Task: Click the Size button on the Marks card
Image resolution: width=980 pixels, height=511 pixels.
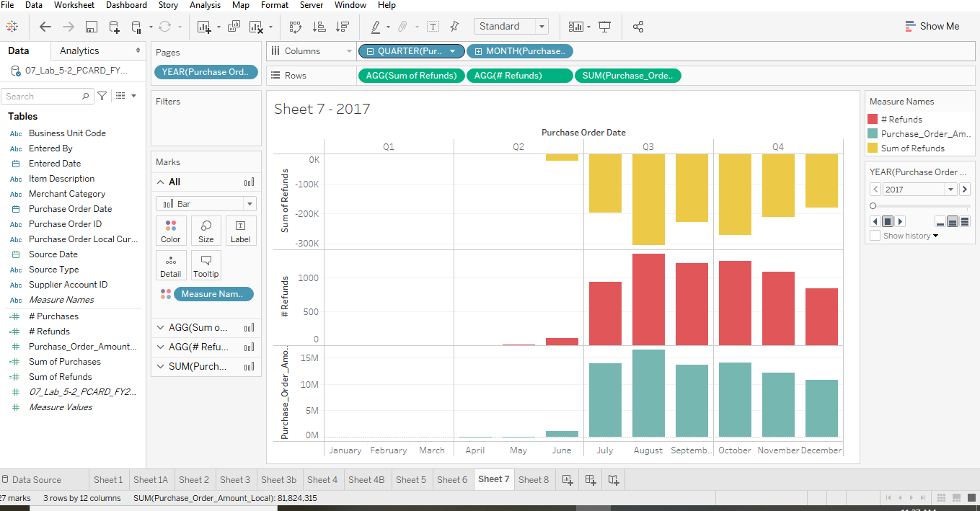Action: coord(206,230)
